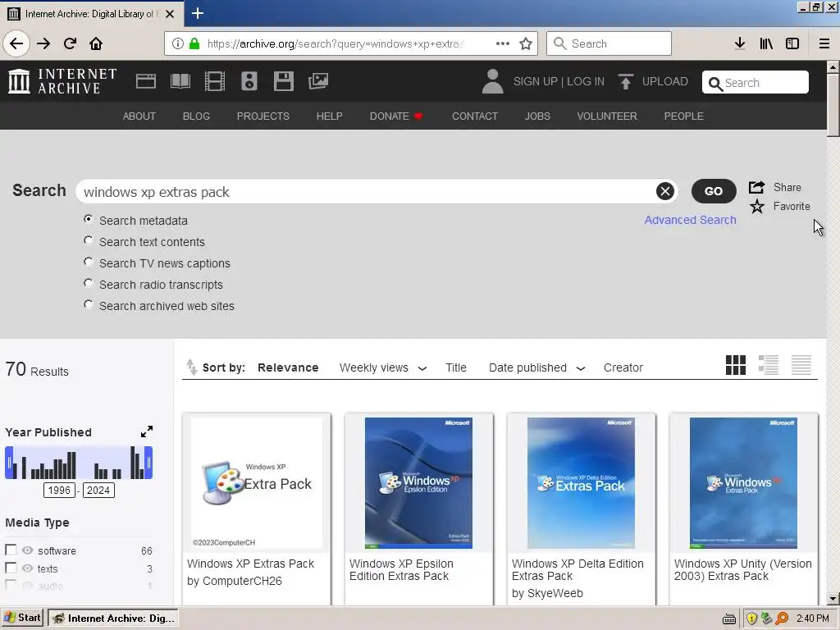Click the Windows Start button
840x630 pixels.
(22, 618)
